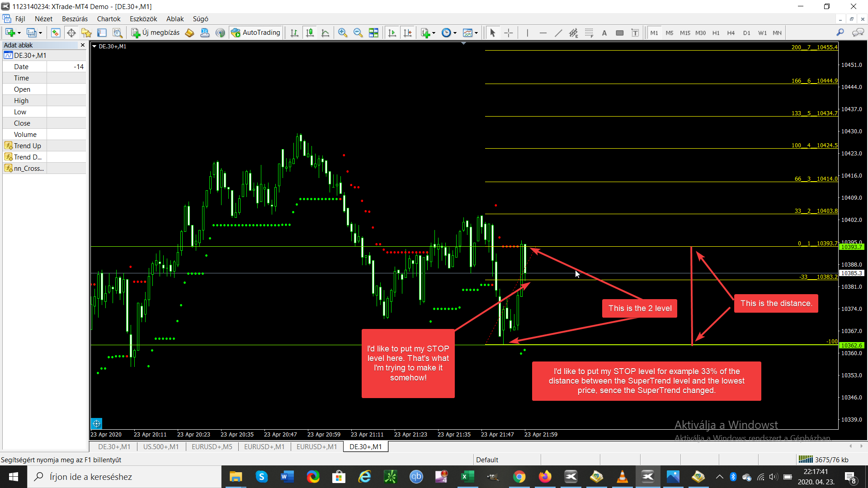Open the Beszúrás menu
The image size is (868, 488).
[75, 19]
